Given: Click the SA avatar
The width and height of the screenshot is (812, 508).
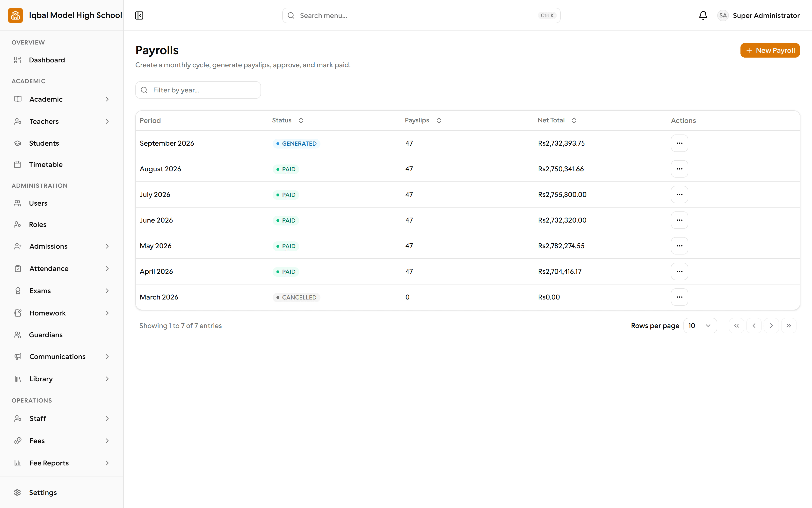Looking at the screenshot, I should click(x=723, y=15).
